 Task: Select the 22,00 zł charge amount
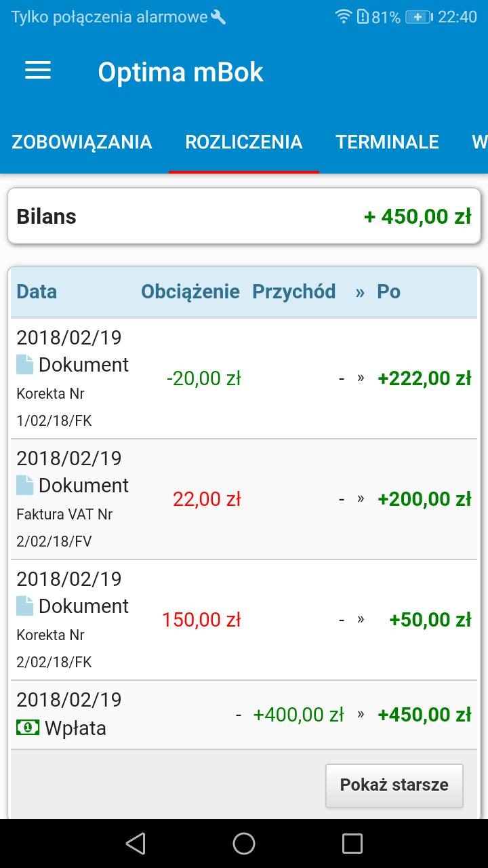tap(207, 499)
